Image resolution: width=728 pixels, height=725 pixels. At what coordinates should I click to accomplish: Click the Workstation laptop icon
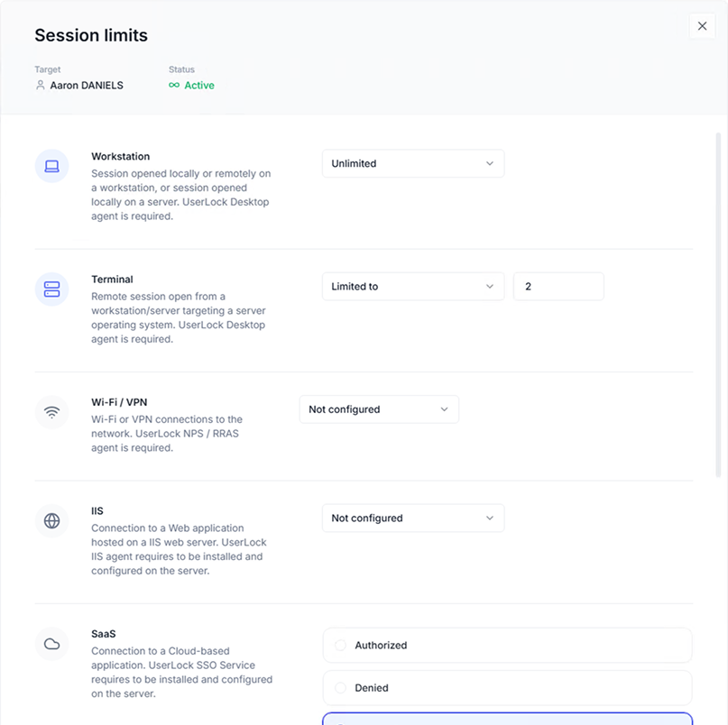(51, 166)
